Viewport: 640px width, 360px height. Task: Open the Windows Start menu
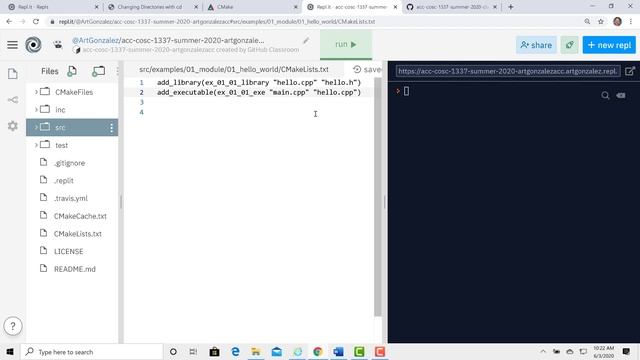pyautogui.click(x=10, y=351)
